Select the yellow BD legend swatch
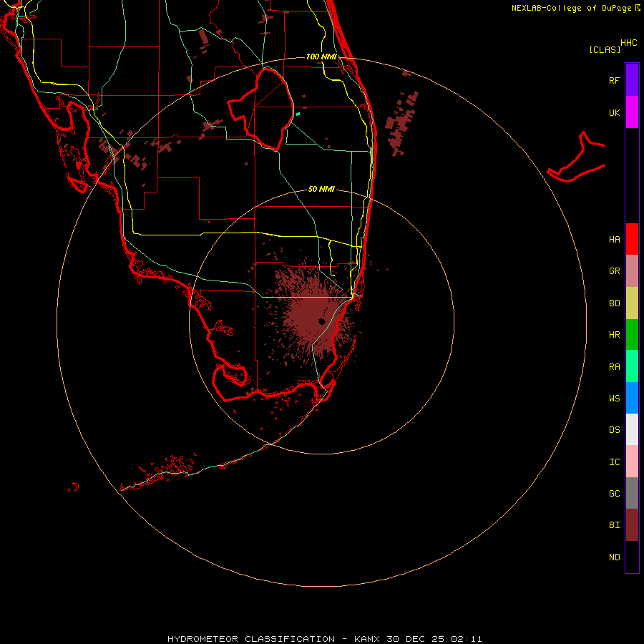The width and height of the screenshot is (644, 644). (632, 303)
